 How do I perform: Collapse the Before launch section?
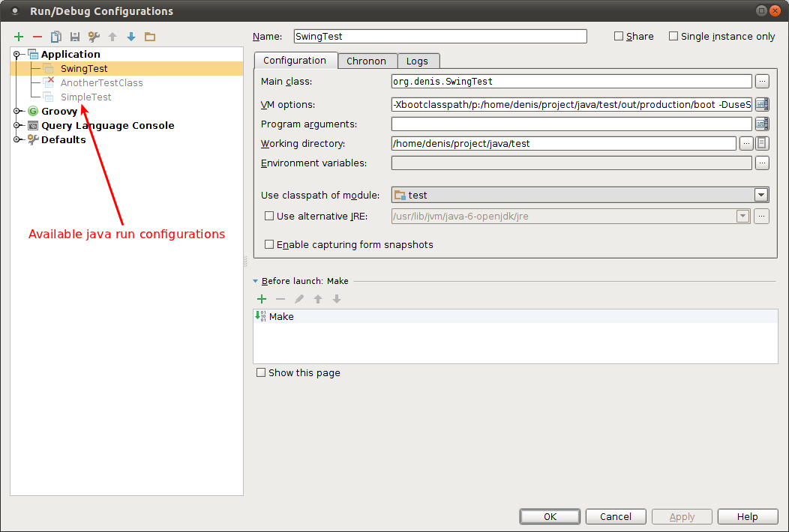pos(256,281)
